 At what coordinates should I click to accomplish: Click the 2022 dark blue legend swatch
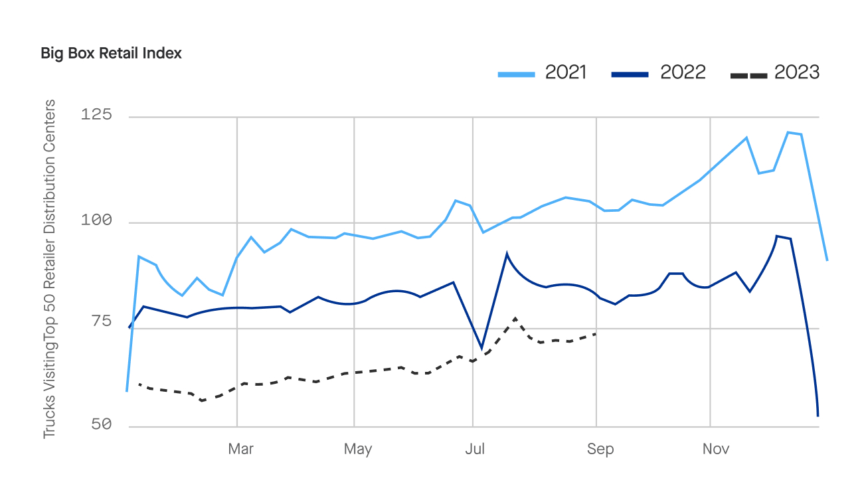[630, 74]
